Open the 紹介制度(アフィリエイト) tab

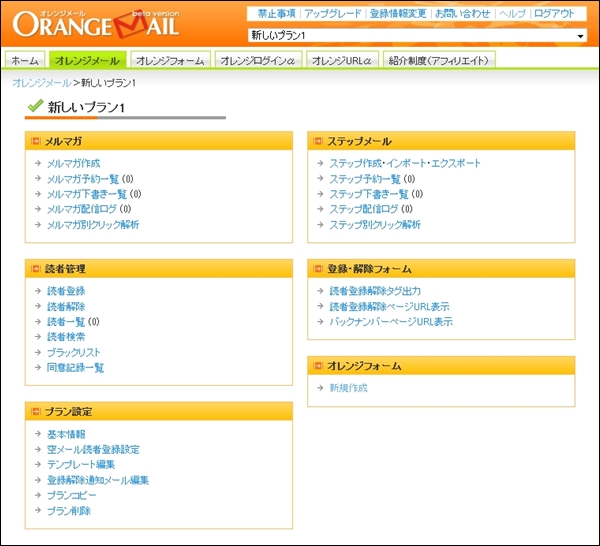coord(439,60)
